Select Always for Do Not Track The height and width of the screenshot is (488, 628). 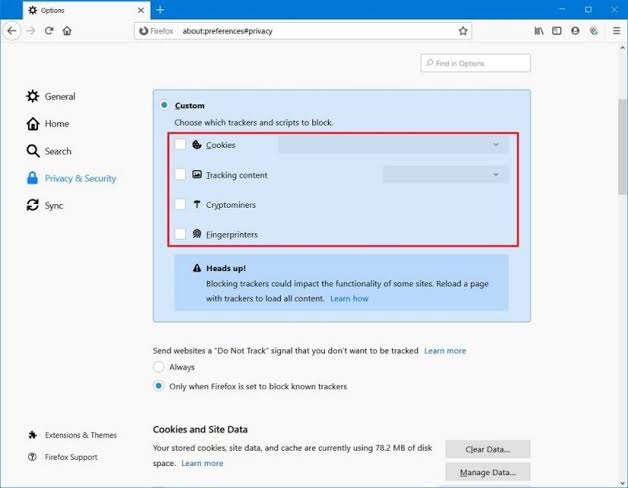click(x=159, y=367)
